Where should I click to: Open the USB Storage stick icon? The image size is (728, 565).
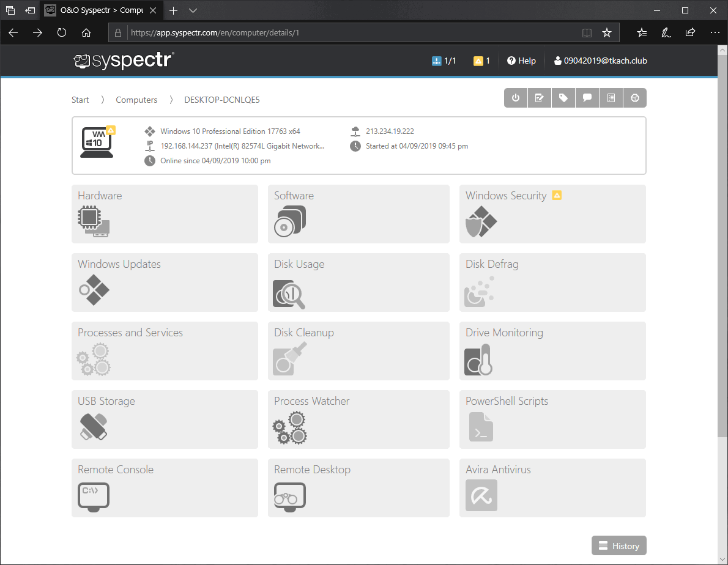coord(94,426)
